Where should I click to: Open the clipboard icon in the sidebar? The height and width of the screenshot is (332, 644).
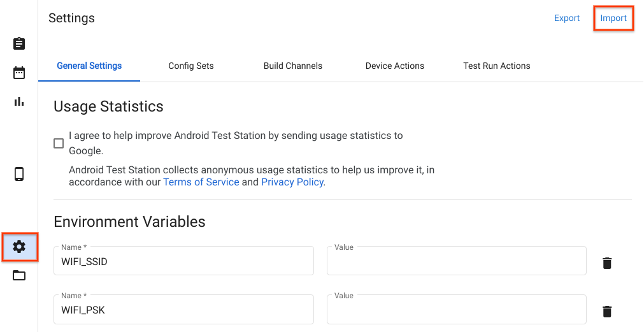(19, 43)
